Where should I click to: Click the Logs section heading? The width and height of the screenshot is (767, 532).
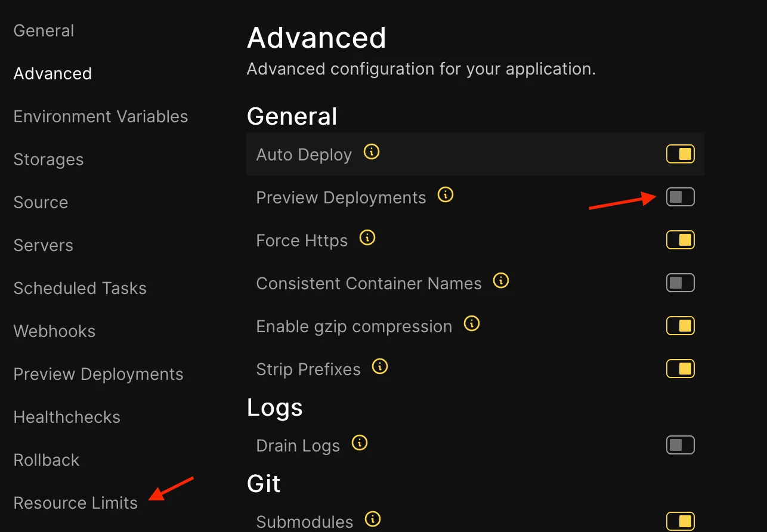pos(275,408)
